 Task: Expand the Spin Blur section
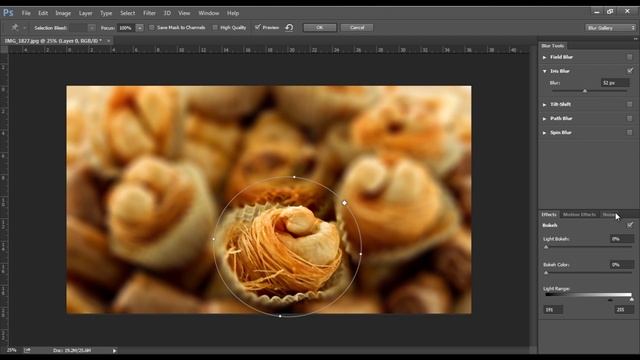coord(544,133)
